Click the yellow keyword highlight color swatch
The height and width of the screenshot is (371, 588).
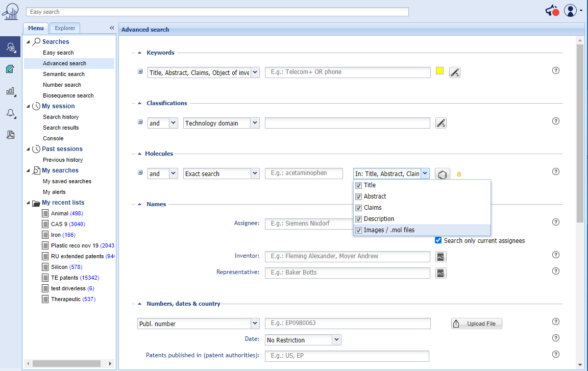[x=439, y=71]
